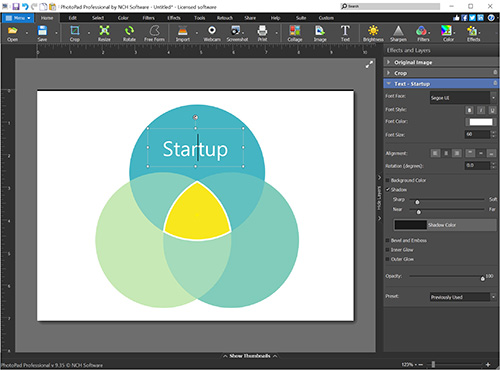
Task: Open the dropdown arrow beside Save
Action: tap(56, 33)
